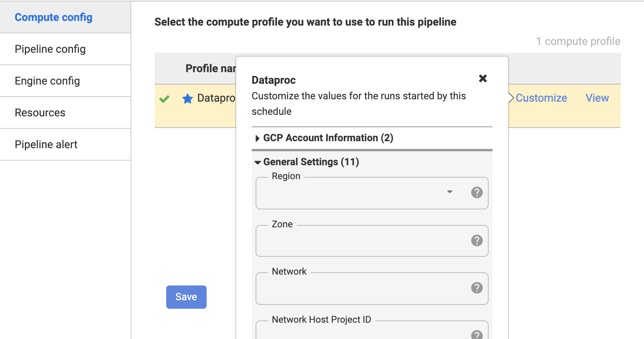Click the blue star default profile icon
Image resolution: width=644 pixels, height=339 pixels.
[188, 99]
